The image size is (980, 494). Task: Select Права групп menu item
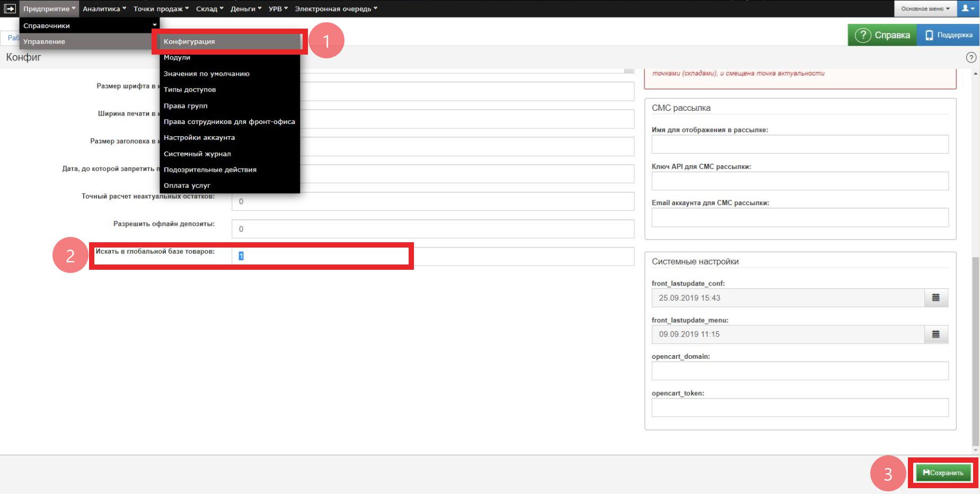tap(186, 106)
